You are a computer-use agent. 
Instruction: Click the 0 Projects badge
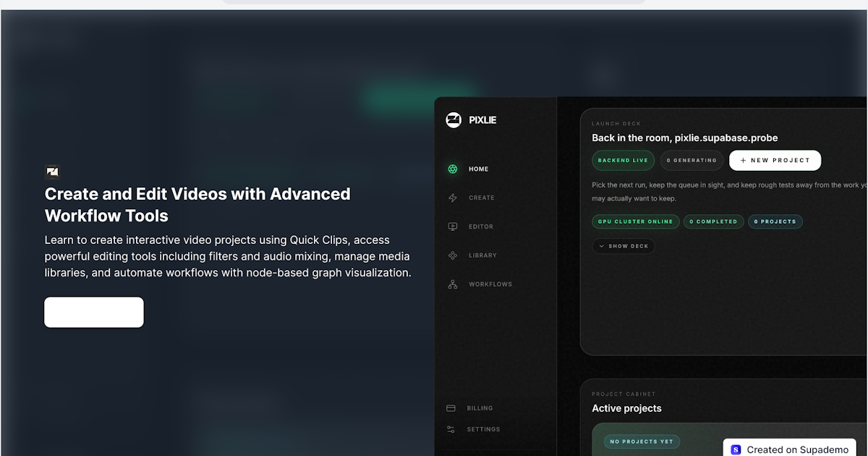point(775,221)
